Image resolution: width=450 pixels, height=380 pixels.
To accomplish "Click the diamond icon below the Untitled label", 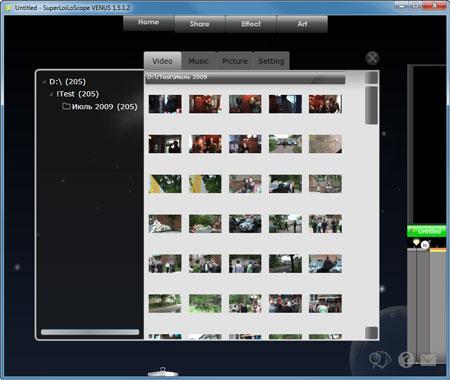I will point(416,242).
